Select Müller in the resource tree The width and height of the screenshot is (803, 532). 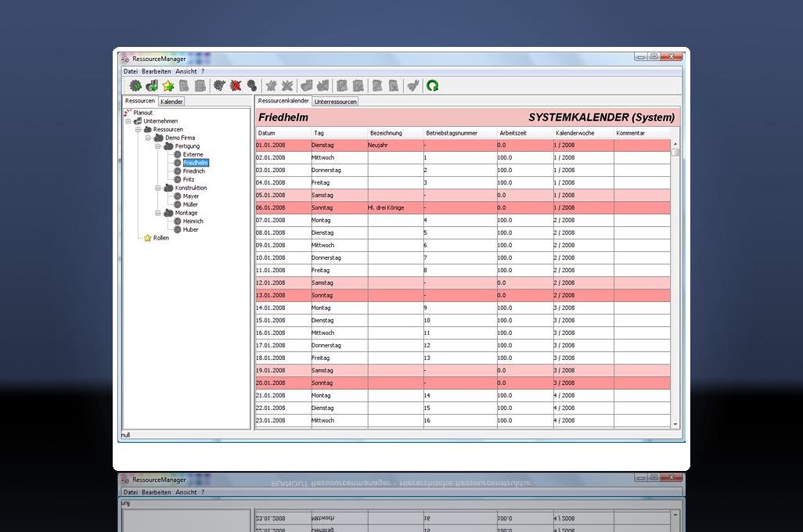(x=190, y=204)
